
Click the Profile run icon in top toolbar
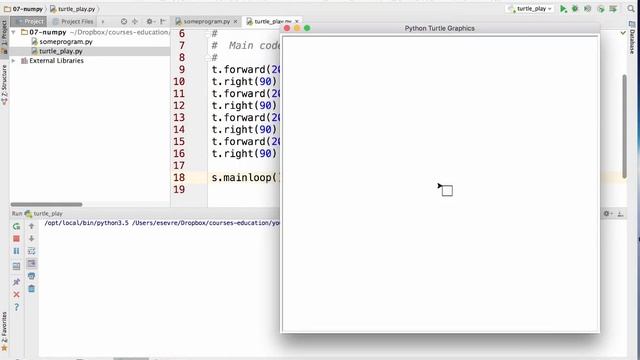[601, 9]
